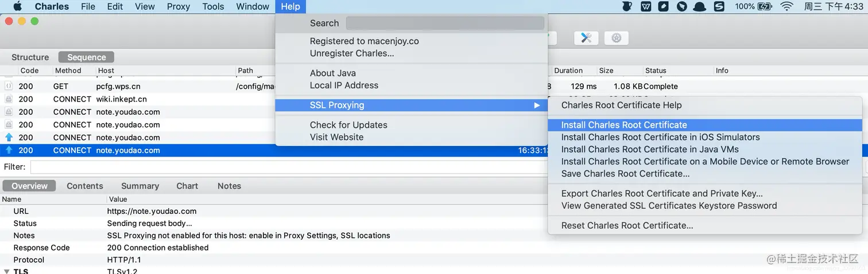Viewport: 868px width, 274px height.
Task: Click the URL value https://note.youdao.com
Action: point(152,211)
